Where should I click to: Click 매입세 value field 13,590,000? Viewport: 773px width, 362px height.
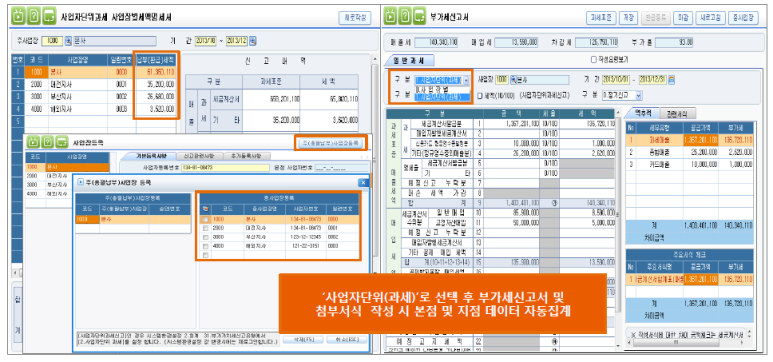pos(517,42)
